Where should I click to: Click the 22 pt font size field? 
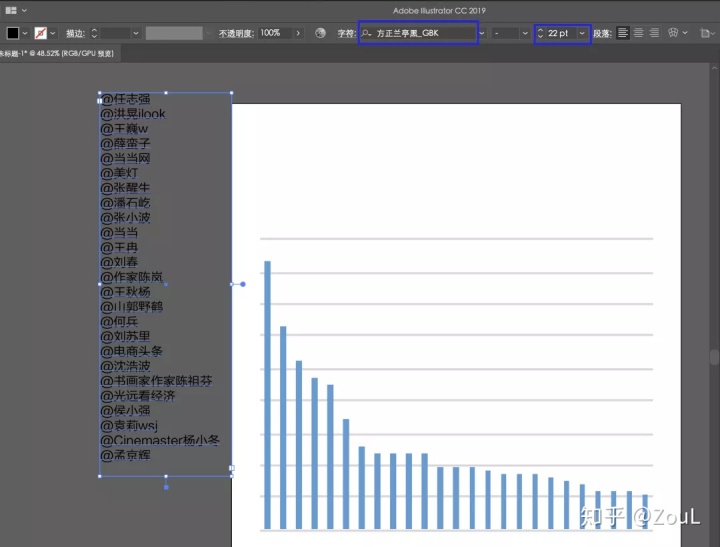point(561,33)
